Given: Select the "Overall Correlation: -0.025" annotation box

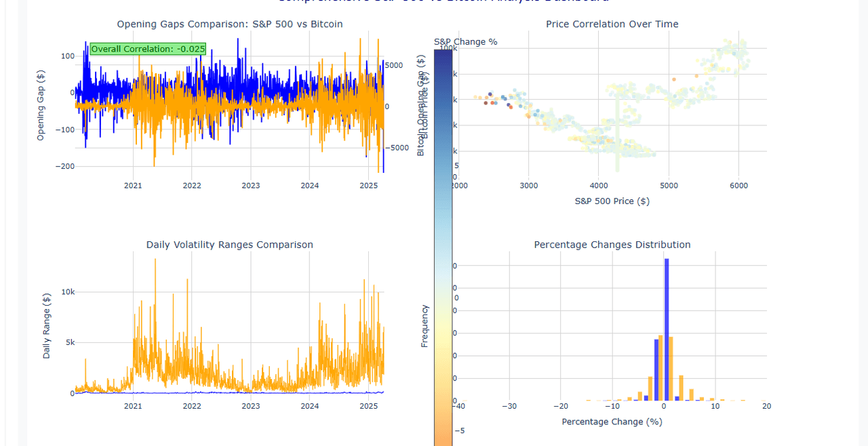Looking at the screenshot, I should coord(148,49).
